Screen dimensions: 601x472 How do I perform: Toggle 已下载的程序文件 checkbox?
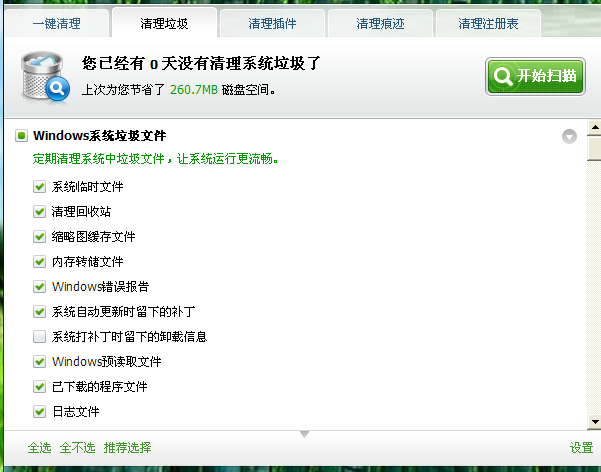(x=39, y=386)
